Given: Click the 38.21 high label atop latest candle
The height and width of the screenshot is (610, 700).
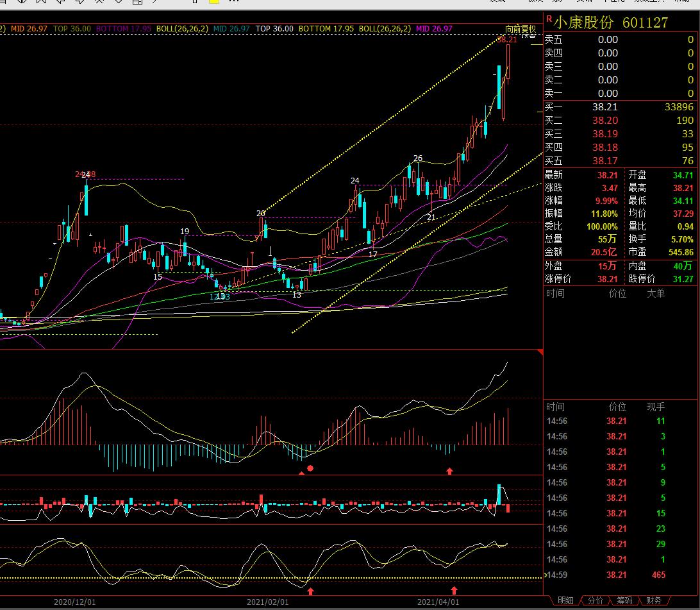Looking at the screenshot, I should coord(507,39).
